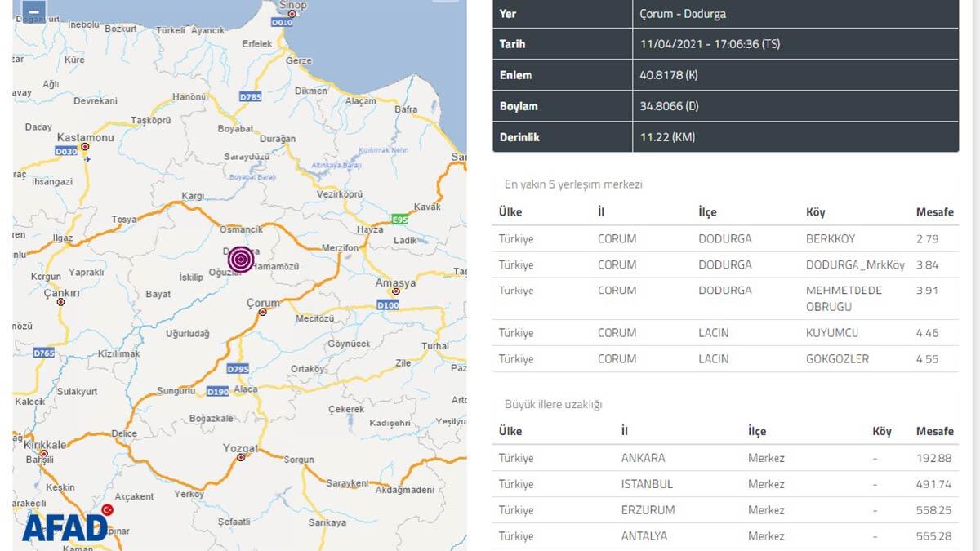Viewport: 980px width, 551px height.
Task: Click the map zoom out button
Action: point(33,11)
